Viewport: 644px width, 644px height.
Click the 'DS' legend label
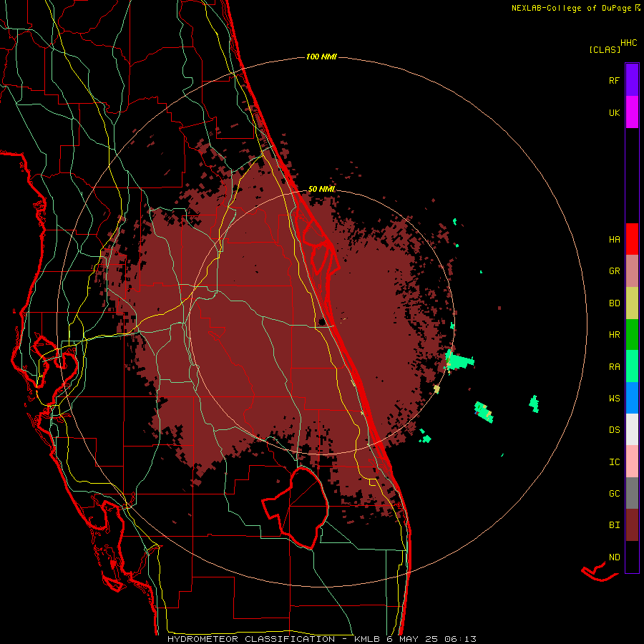(614, 430)
